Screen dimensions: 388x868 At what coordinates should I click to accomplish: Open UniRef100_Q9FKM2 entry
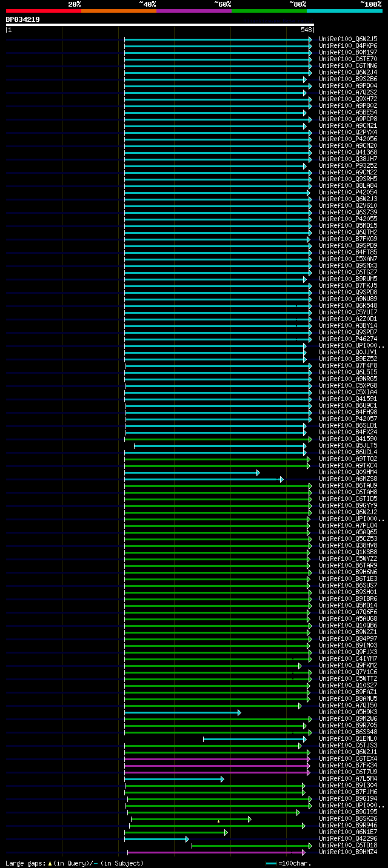348,665
